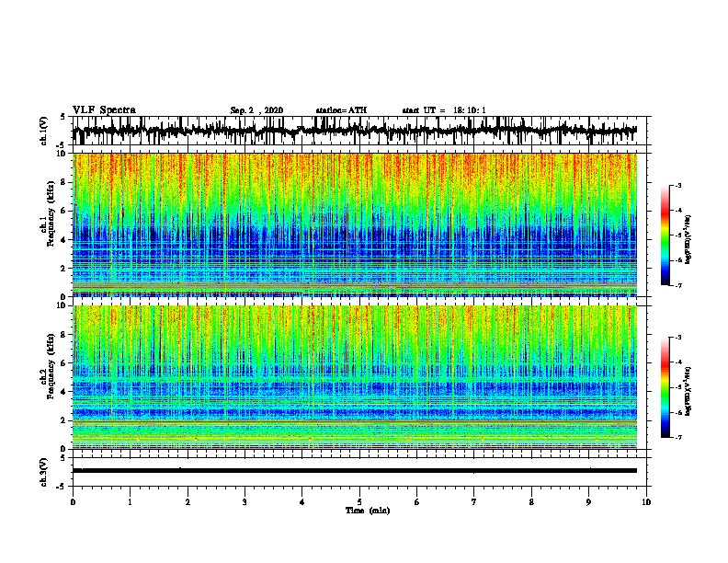This screenshot has height=563, width=728.
Task: Click the 'station= ATH' label
Action: (341, 110)
